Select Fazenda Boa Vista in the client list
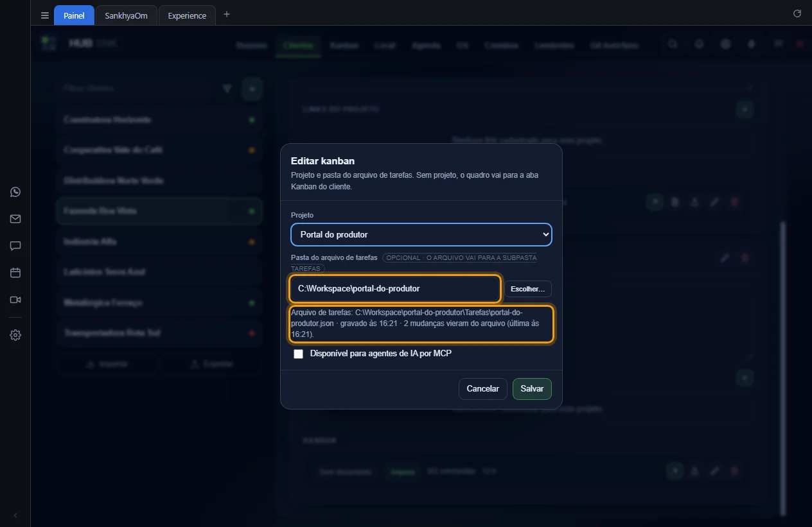Screen dimensions: 812x527 [159, 211]
